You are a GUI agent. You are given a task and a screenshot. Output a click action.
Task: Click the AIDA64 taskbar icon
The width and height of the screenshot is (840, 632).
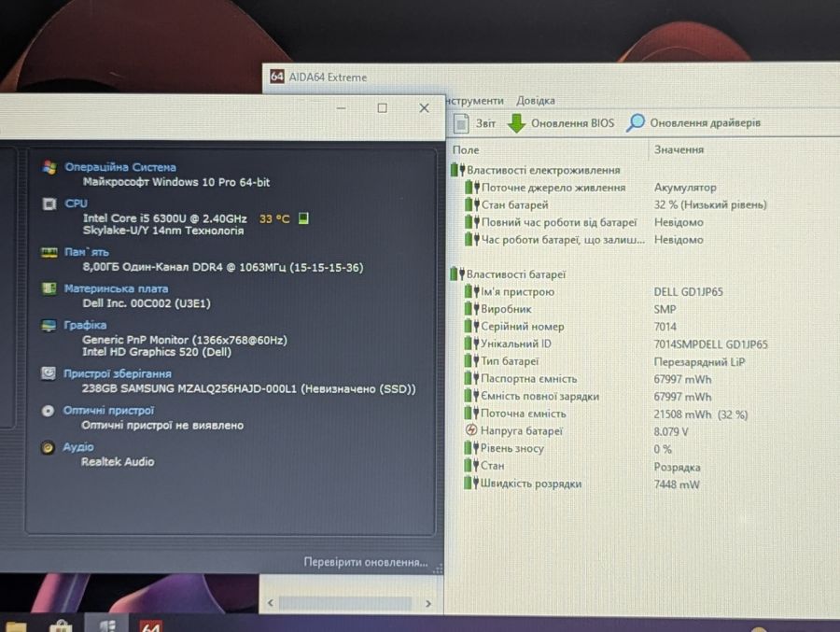point(150,625)
